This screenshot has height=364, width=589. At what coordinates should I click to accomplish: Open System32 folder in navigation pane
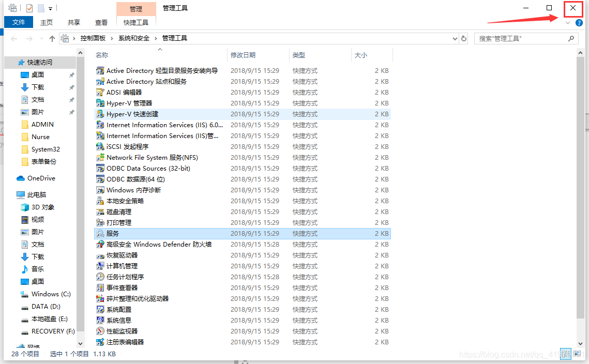46,149
